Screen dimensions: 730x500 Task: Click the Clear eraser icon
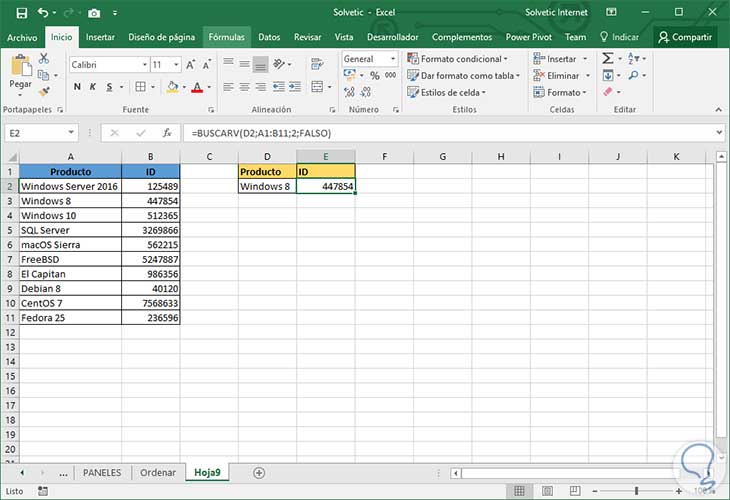point(608,92)
